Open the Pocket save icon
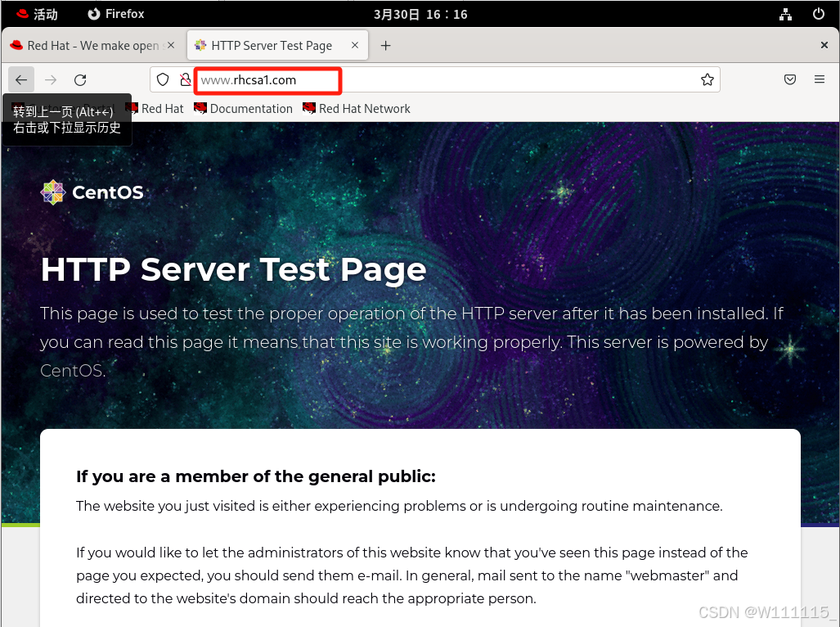The image size is (840, 627). [x=789, y=80]
